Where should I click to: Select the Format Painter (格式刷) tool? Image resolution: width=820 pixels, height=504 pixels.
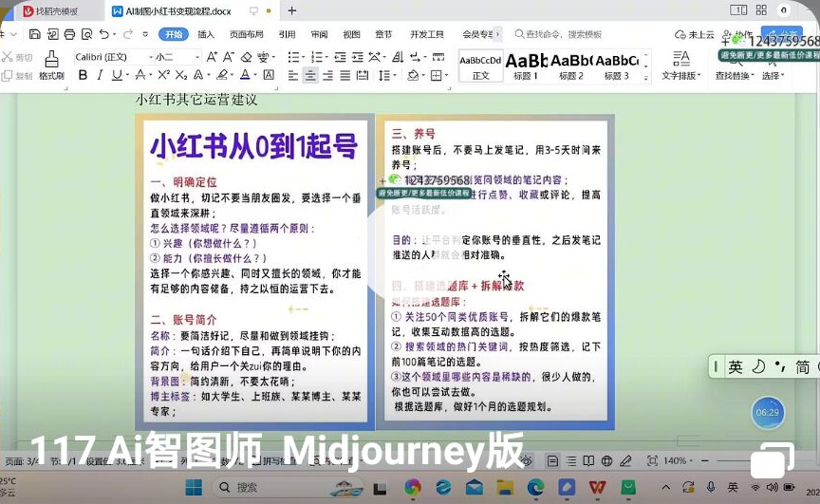(x=51, y=65)
